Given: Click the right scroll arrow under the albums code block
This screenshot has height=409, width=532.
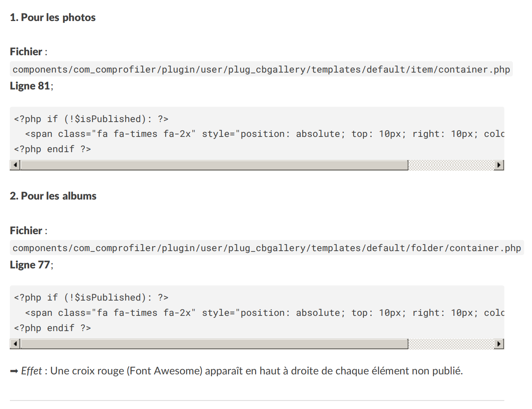Looking at the screenshot, I should (x=499, y=344).
